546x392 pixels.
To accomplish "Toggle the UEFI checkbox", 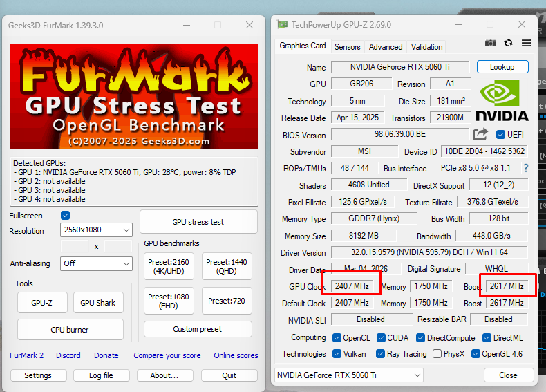I will click(500, 135).
